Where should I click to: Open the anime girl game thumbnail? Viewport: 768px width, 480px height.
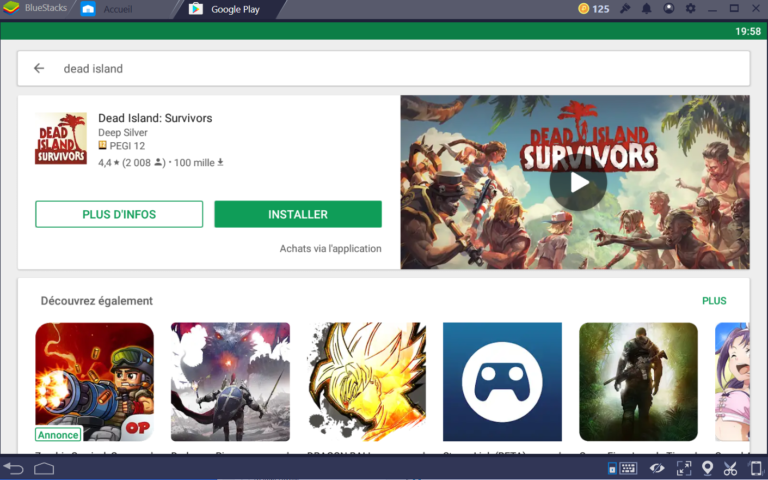(x=732, y=382)
